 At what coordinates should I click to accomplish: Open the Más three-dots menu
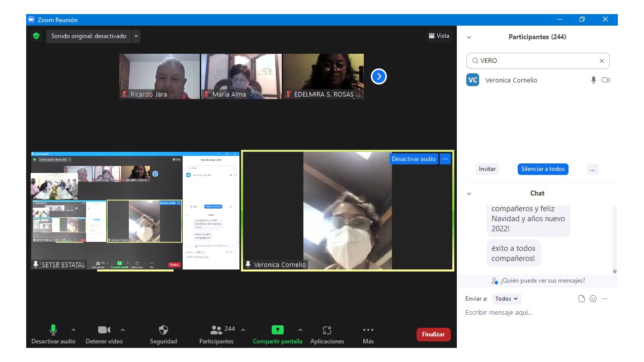tap(368, 330)
